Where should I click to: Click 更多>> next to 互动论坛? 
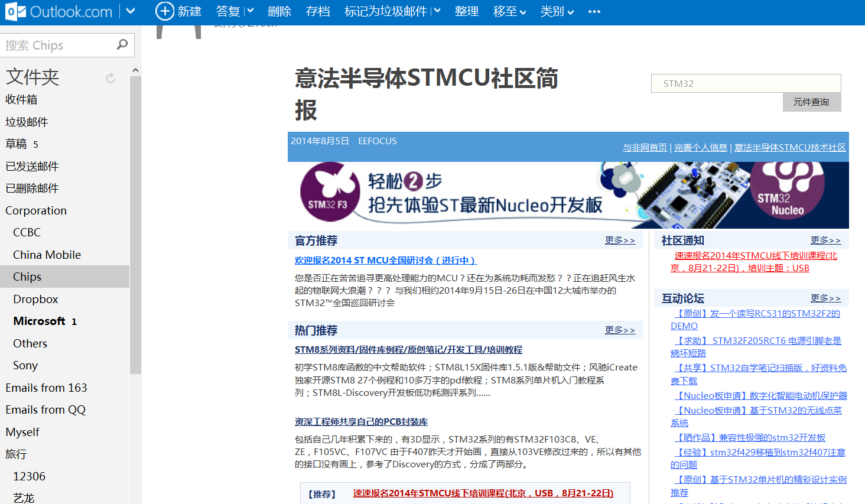[825, 298]
